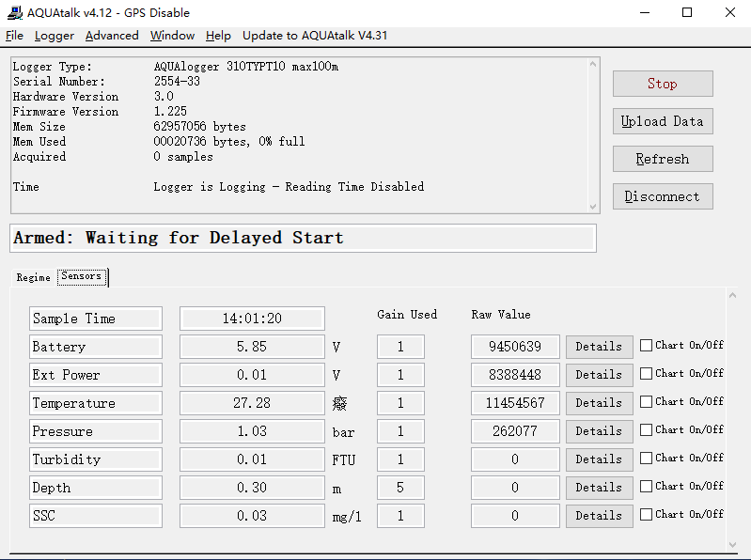The width and height of the screenshot is (751, 560).
Task: Check Chart On/Off for Turbidity
Action: (x=646, y=459)
